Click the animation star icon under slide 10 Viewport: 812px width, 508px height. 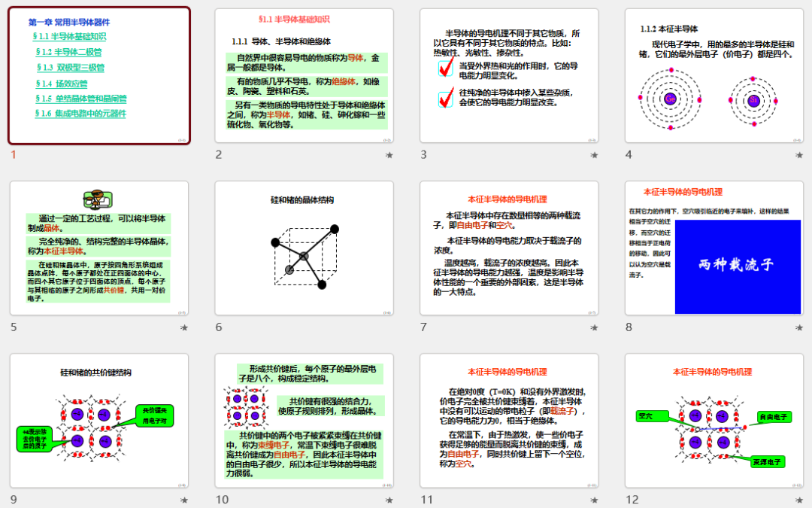(389, 500)
